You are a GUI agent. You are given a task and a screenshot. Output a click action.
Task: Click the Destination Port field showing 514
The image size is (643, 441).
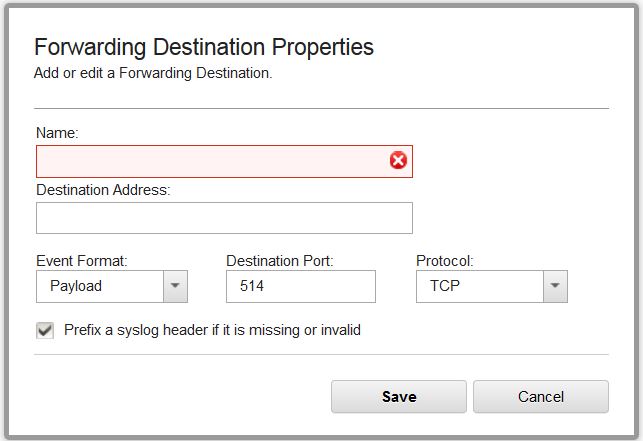click(x=301, y=286)
